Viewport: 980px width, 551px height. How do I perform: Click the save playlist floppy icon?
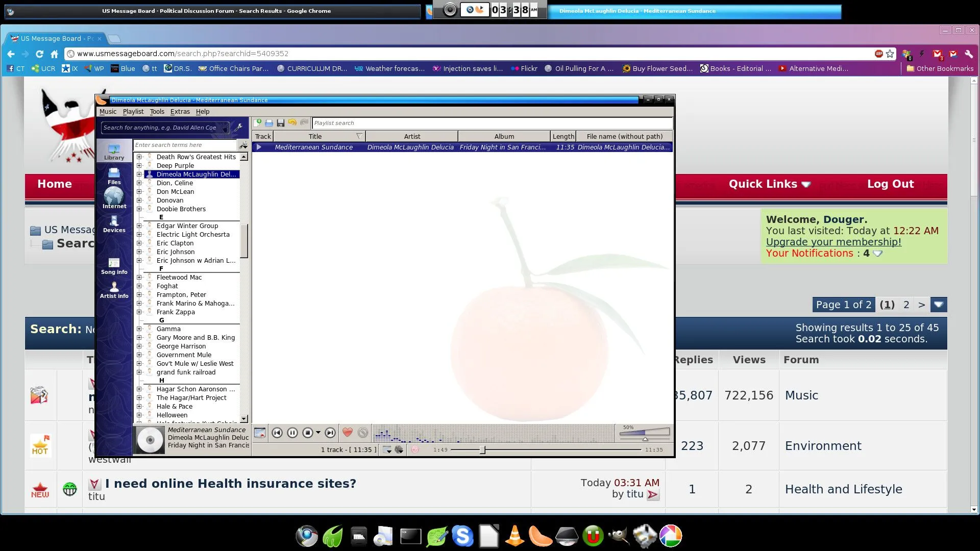click(x=280, y=123)
